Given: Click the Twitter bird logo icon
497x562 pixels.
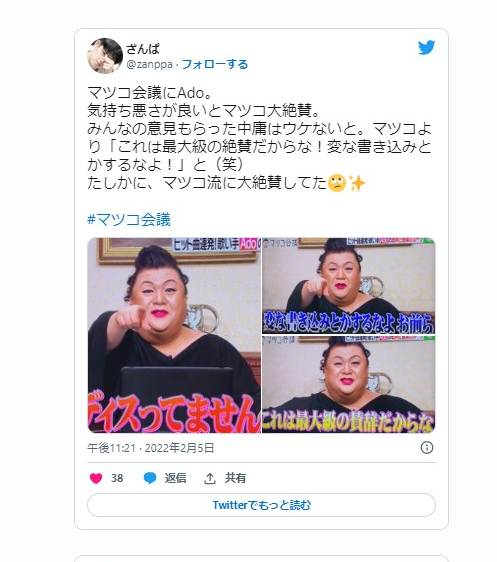Looking at the screenshot, I should pyautogui.click(x=426, y=47).
